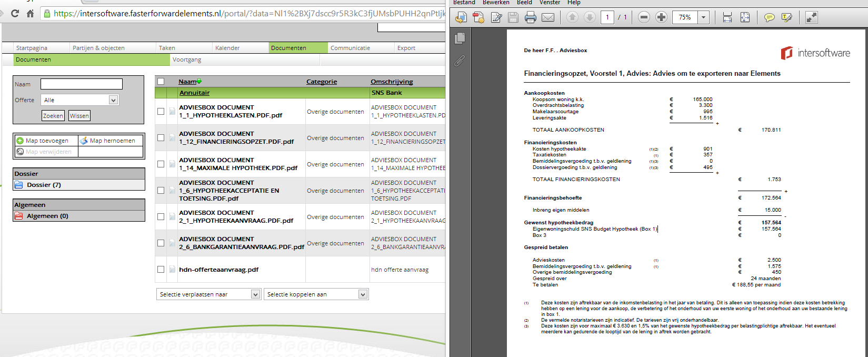Click the create PDF icon in toolbar
The width and height of the screenshot is (868, 357).
click(x=478, y=17)
